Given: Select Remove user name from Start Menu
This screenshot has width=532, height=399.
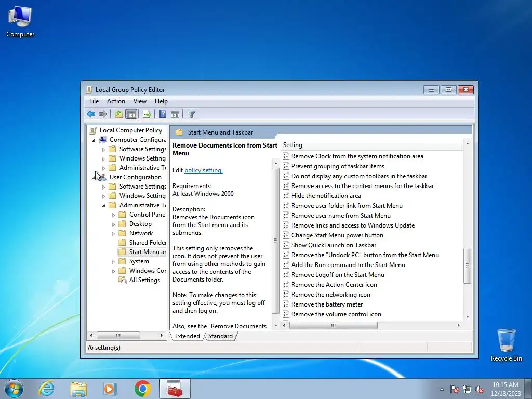Looking at the screenshot, I should [341, 216].
